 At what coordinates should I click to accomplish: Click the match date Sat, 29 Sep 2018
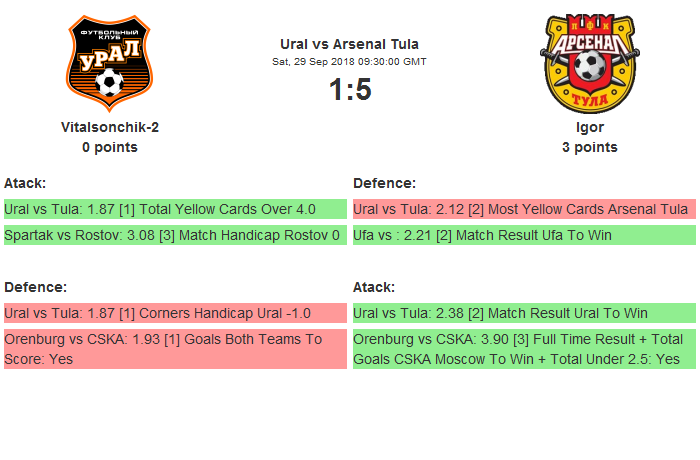pos(349,62)
